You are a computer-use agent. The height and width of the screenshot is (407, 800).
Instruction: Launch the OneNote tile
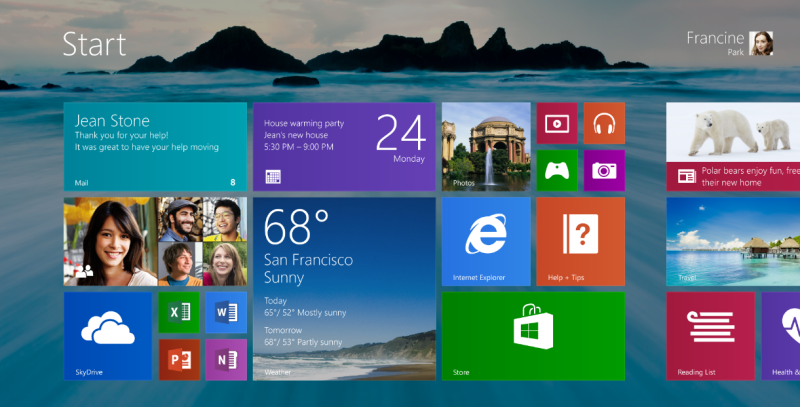click(x=226, y=360)
